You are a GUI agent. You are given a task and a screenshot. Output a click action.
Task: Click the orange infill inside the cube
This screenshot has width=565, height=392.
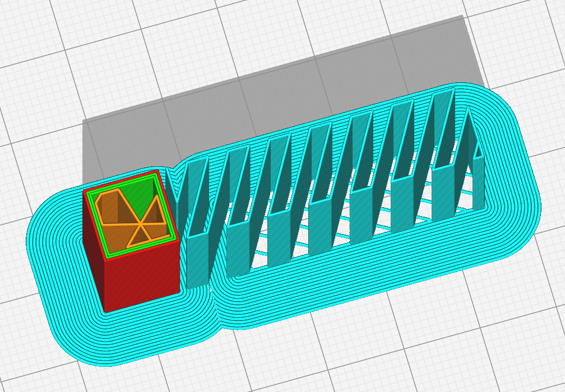click(132, 219)
